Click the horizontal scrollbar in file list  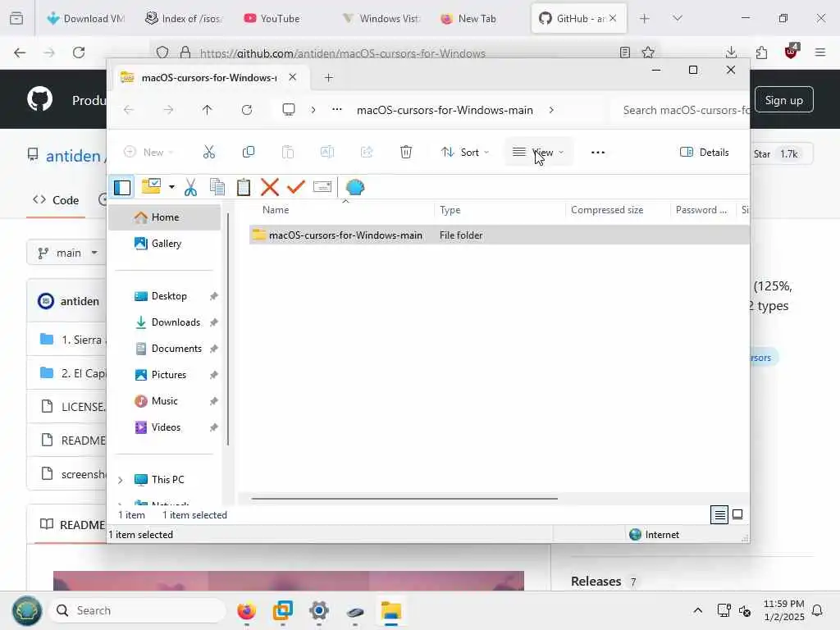tap(404, 498)
